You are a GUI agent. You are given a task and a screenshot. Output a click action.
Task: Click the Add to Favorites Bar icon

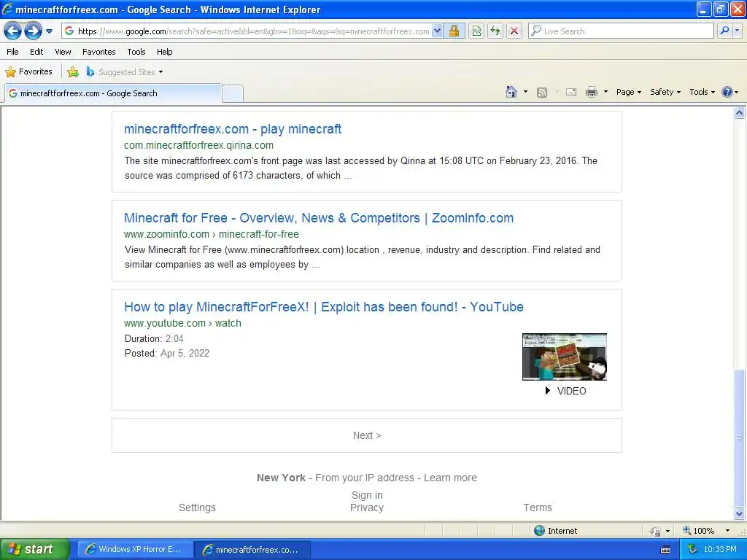tap(73, 72)
